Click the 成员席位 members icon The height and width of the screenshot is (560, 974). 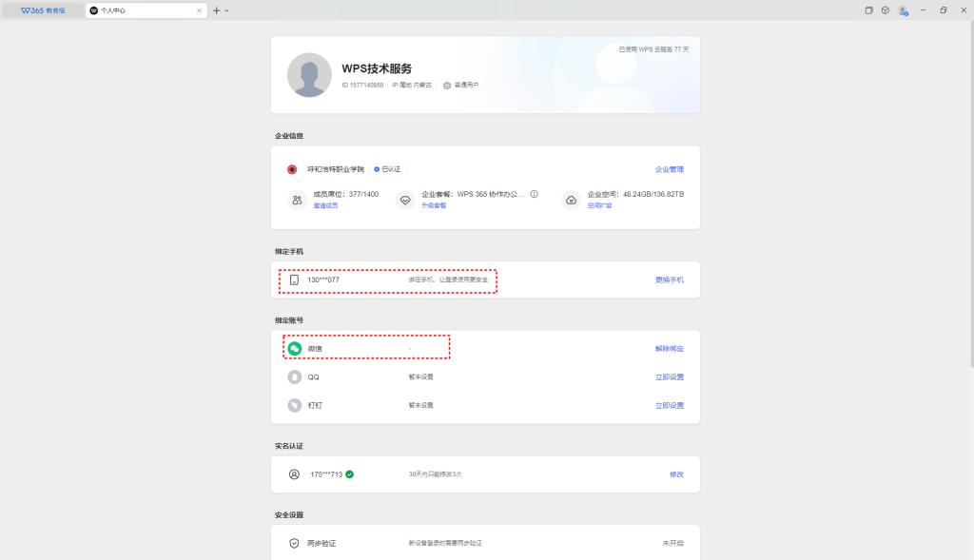[297, 200]
